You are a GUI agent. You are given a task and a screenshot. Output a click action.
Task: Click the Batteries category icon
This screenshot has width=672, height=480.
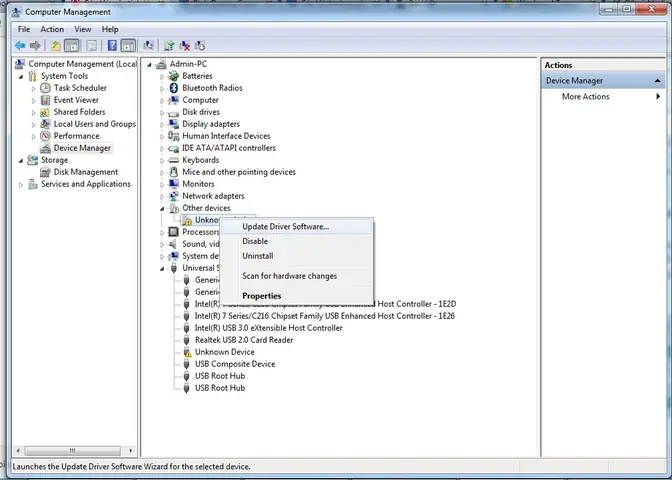[174, 76]
